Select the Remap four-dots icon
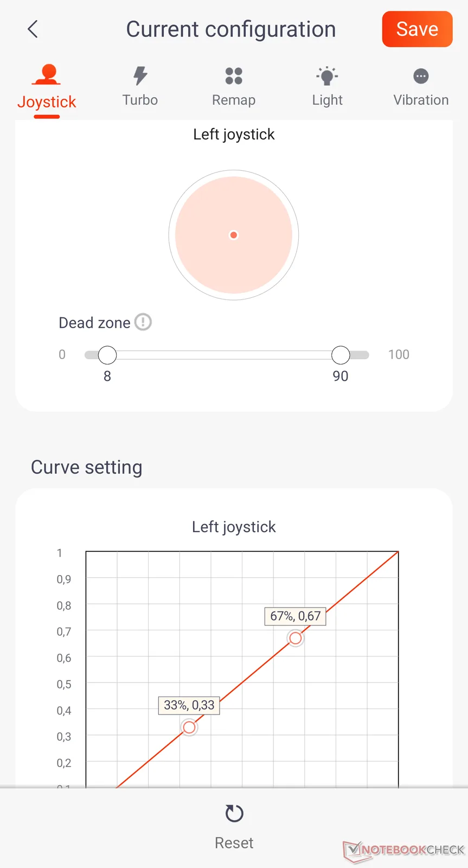Image resolution: width=468 pixels, height=868 pixels. tap(234, 76)
